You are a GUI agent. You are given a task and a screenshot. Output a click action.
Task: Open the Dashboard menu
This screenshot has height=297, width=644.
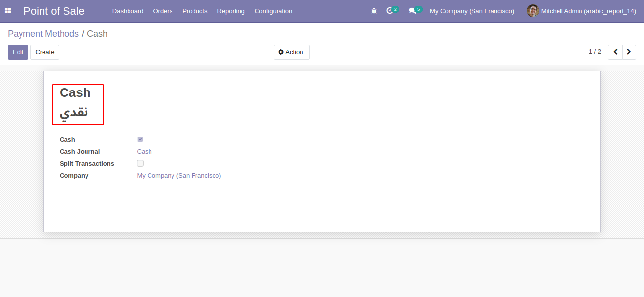[x=128, y=11]
